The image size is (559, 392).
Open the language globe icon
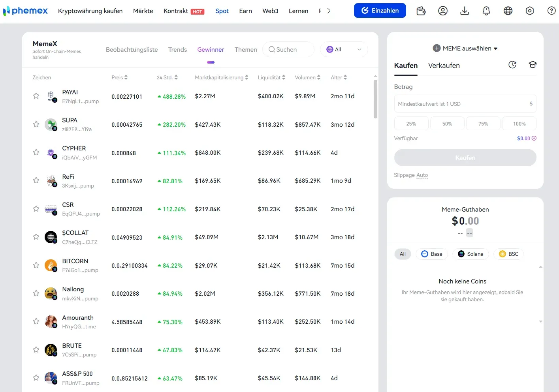click(x=508, y=11)
